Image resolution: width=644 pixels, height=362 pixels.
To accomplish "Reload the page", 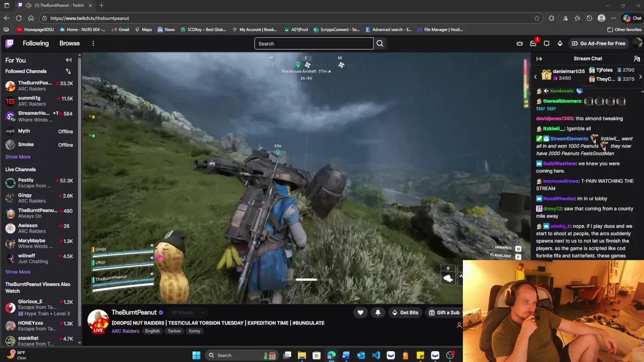I will coord(19,18).
